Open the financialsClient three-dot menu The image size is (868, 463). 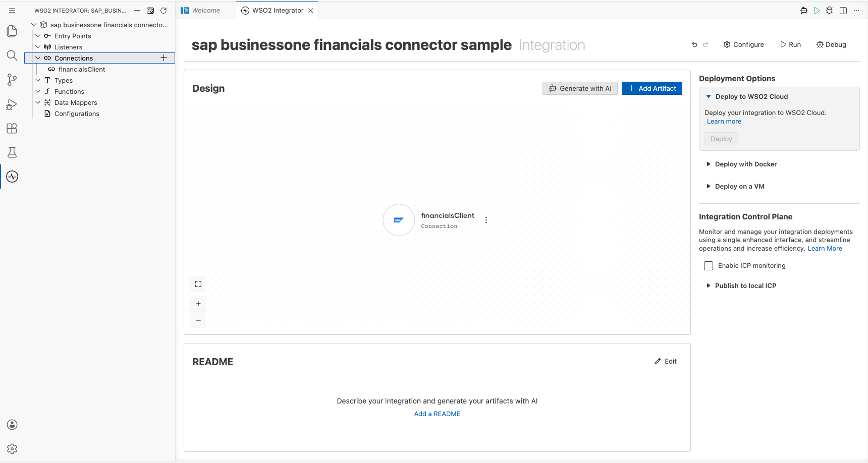(x=486, y=220)
